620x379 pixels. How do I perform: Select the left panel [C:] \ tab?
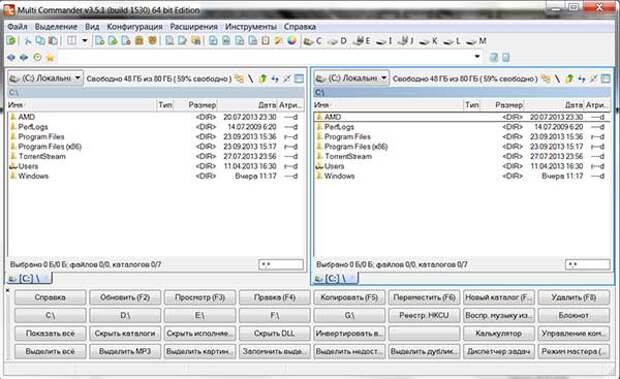29,279
